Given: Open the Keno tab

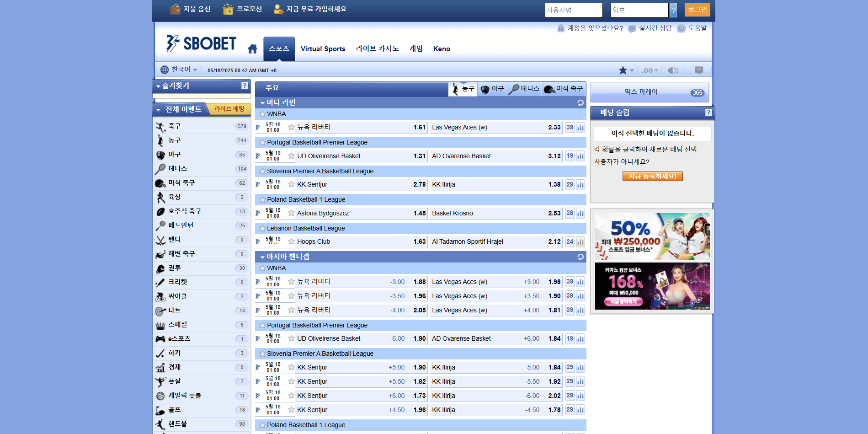Looking at the screenshot, I should [x=442, y=49].
